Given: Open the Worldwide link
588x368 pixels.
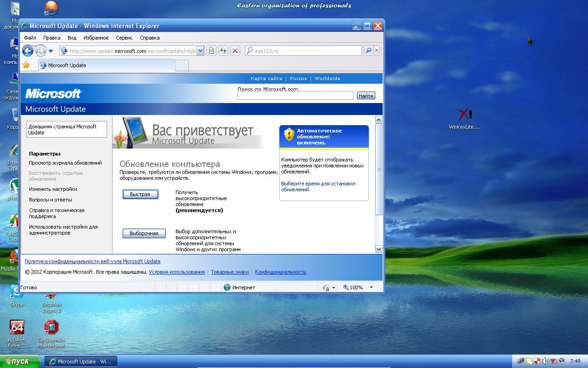Looking at the screenshot, I should coord(328,79).
